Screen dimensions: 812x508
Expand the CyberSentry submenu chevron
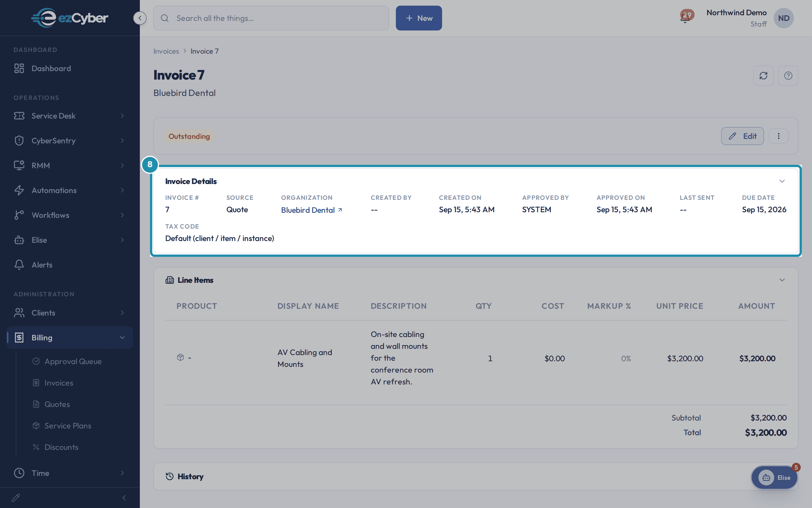(x=122, y=141)
